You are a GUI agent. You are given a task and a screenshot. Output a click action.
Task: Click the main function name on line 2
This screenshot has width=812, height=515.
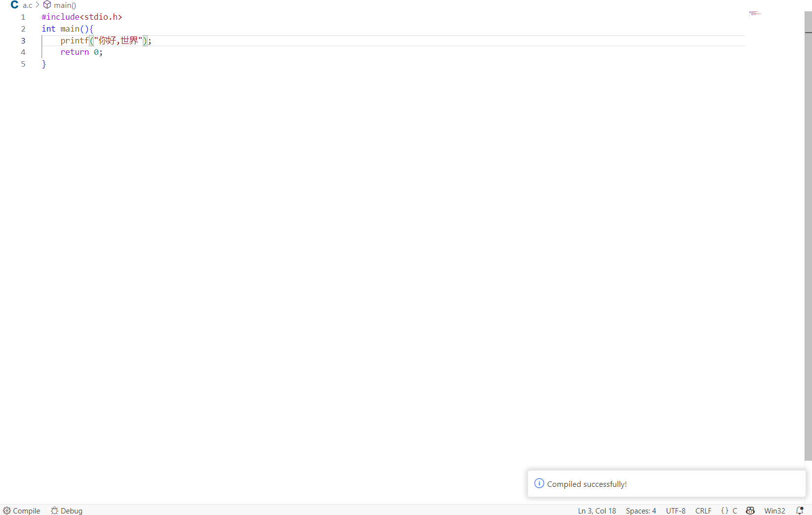point(70,29)
